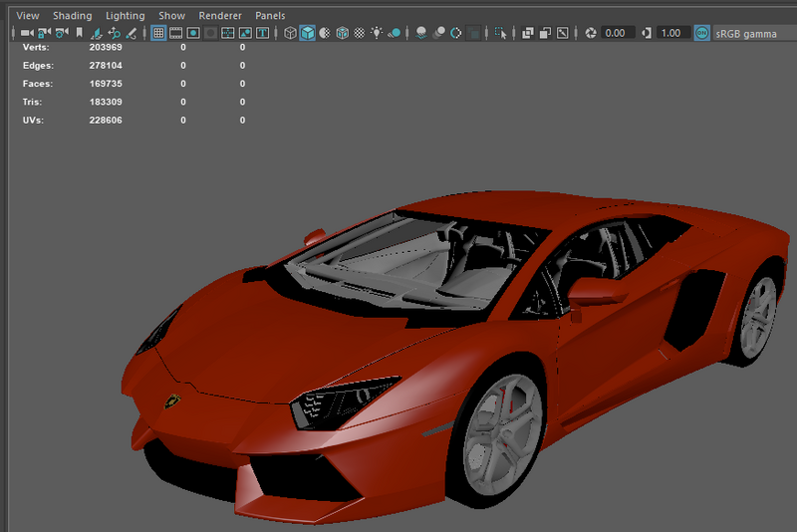This screenshot has height=532, width=797.
Task: Toggle the Isolate Select icon
Action: click(501, 33)
